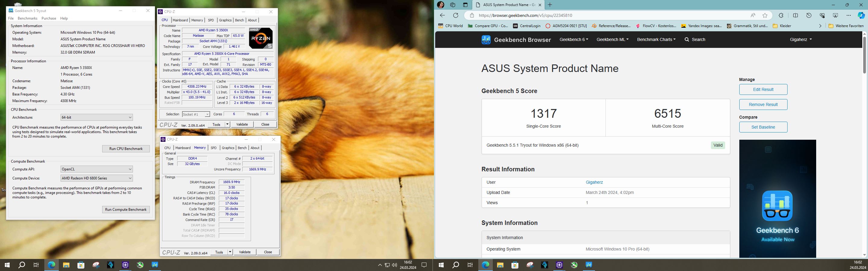Click the site info lock icon
Screen dimensions: 868x271
click(x=472, y=15)
